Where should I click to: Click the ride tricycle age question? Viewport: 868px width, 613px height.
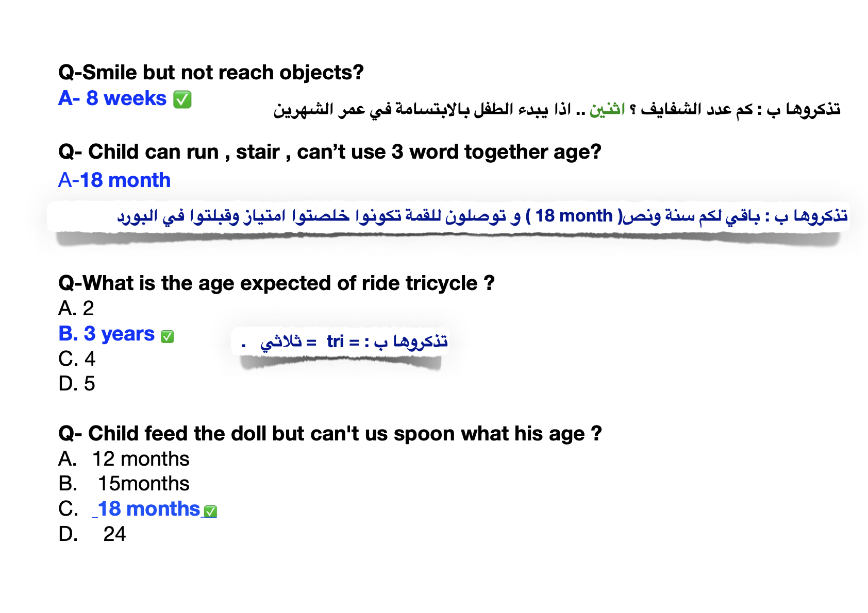click(x=276, y=283)
